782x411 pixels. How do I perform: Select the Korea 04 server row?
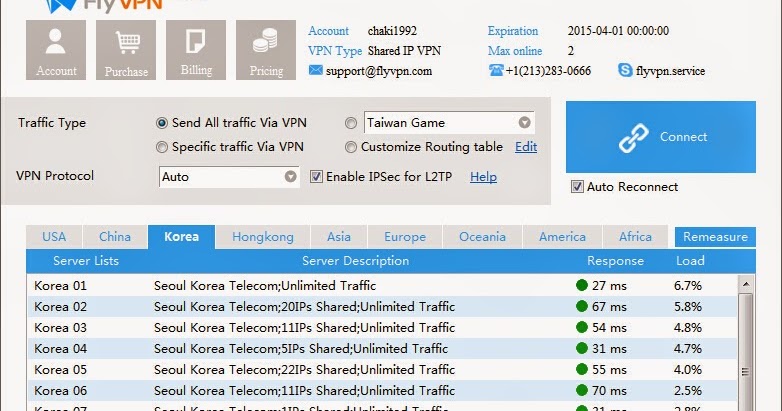(x=382, y=348)
